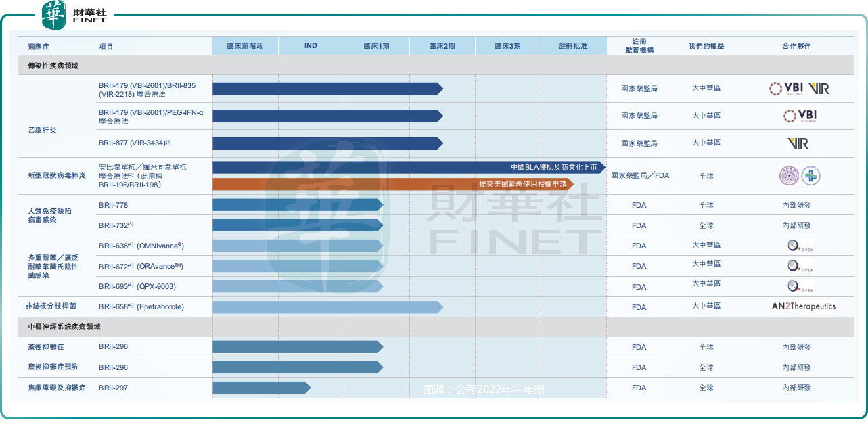
Task: Click the 傳染性疾病領域 section heading
Action: point(53,66)
